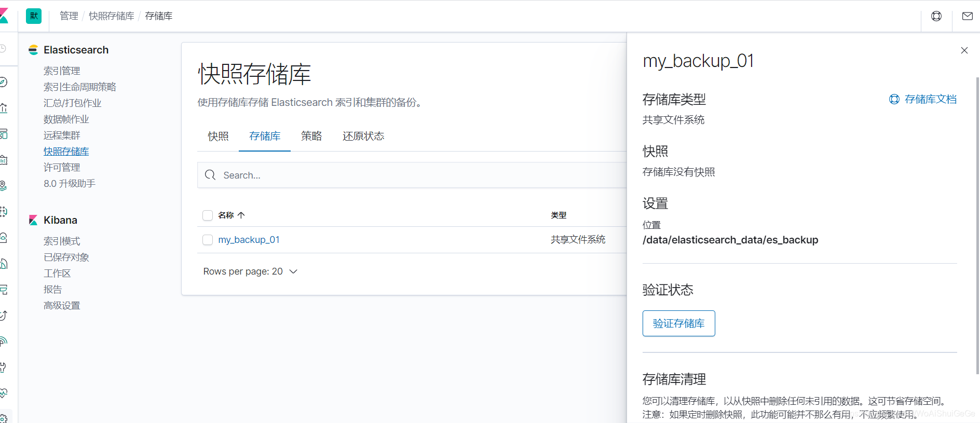Open APM icon in sidebar

3,290
